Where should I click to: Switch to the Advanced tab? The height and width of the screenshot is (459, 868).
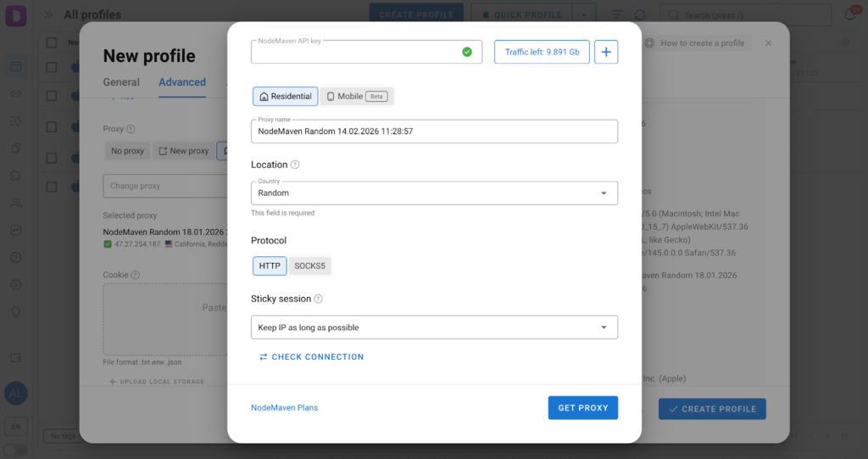point(182,82)
